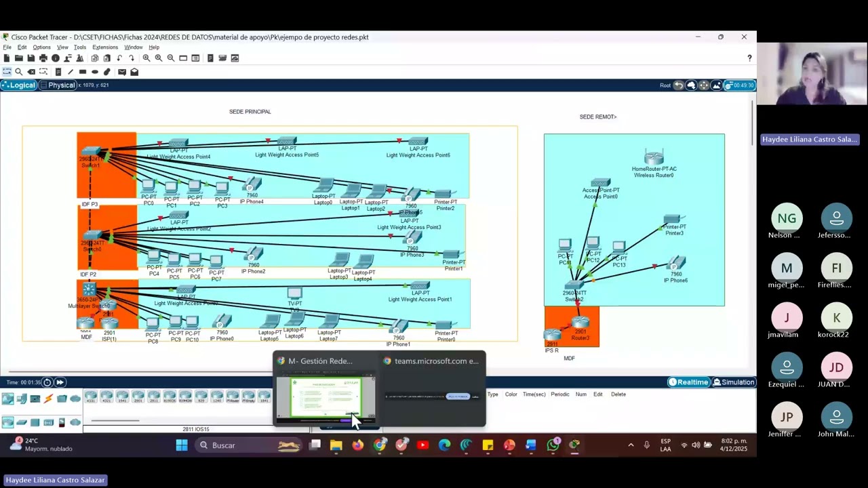Open File Explorer from taskbar

click(336, 445)
